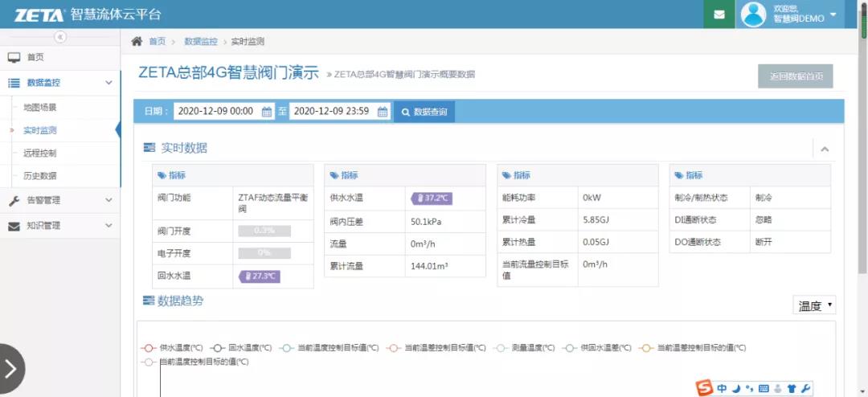The height and width of the screenshot is (397, 868).
Task: Click the 数据查询 search button
Action: (424, 112)
